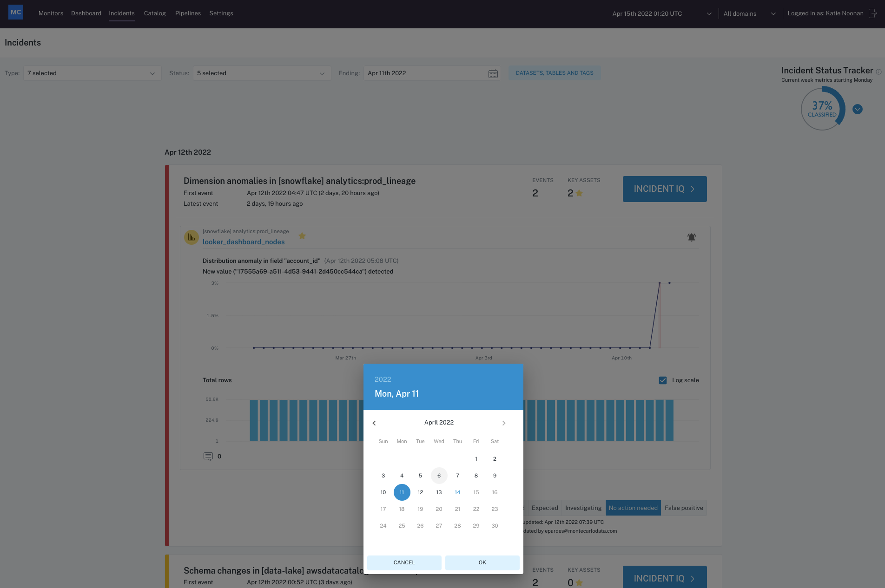Open the Incidents nav item

(x=122, y=13)
